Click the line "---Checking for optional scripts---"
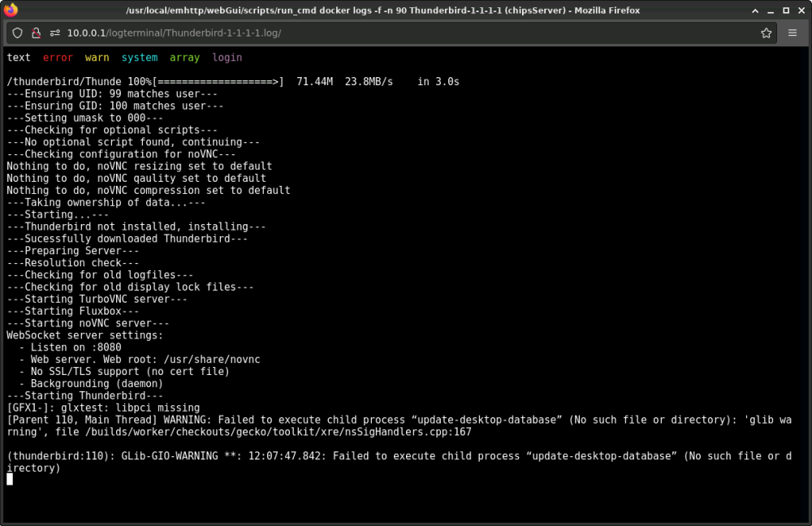Image resolution: width=812 pixels, height=526 pixels. coord(112,130)
